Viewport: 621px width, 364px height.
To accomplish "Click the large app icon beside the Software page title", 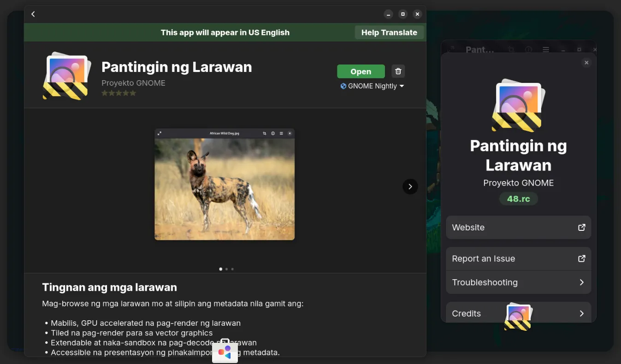I will pyautogui.click(x=66, y=76).
